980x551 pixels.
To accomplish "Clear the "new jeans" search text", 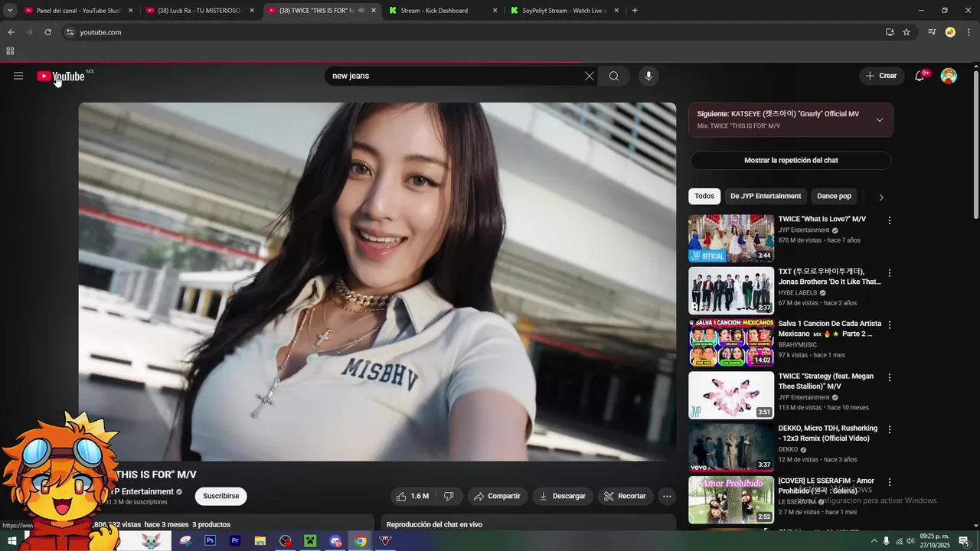I will pyautogui.click(x=589, y=76).
